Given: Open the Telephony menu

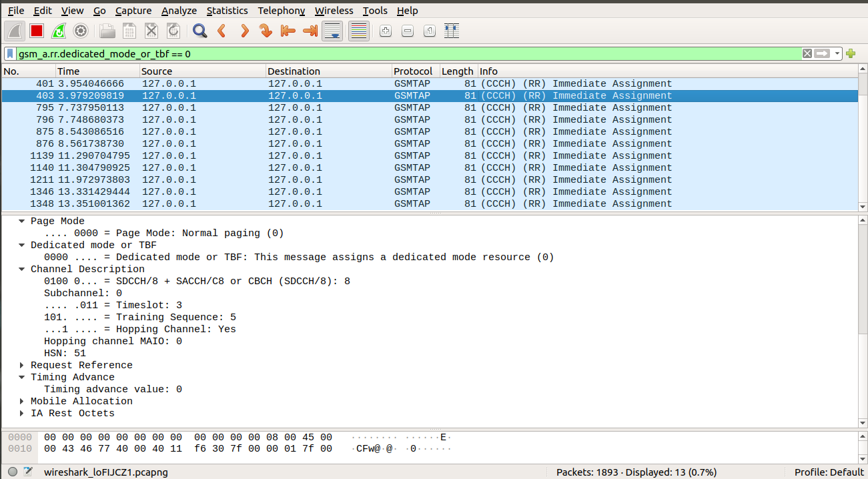Looking at the screenshot, I should [281, 11].
